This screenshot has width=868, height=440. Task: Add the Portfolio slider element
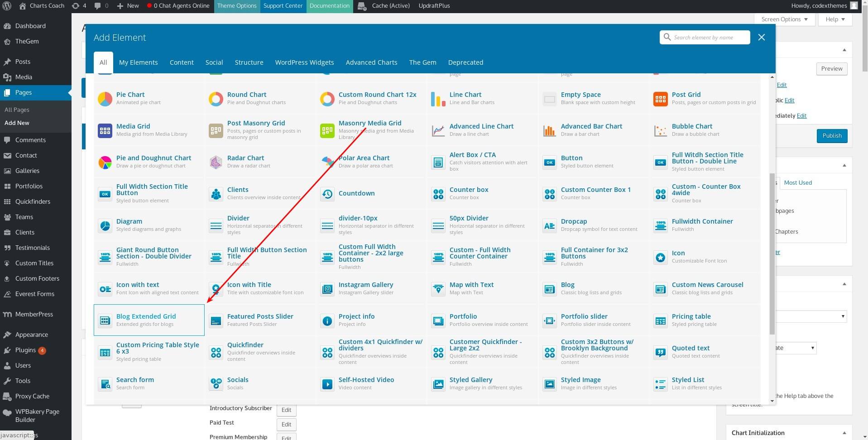[x=593, y=320]
